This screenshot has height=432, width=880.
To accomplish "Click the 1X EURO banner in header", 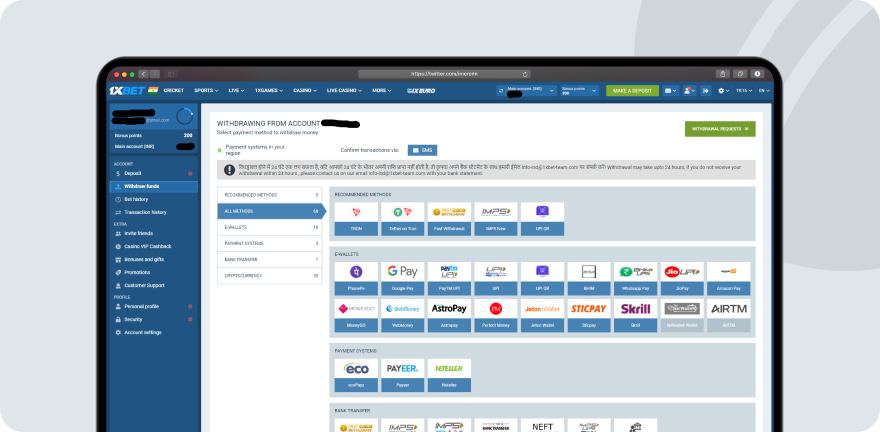I will click(421, 90).
